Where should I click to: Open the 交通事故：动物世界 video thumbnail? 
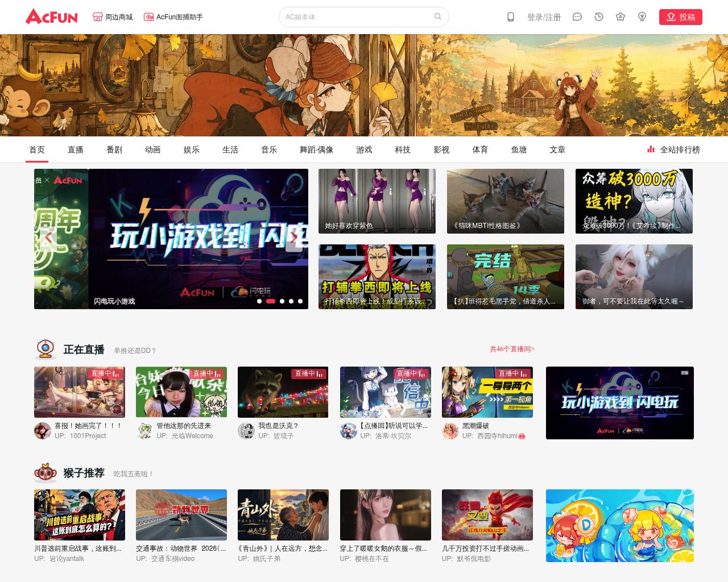click(181, 515)
